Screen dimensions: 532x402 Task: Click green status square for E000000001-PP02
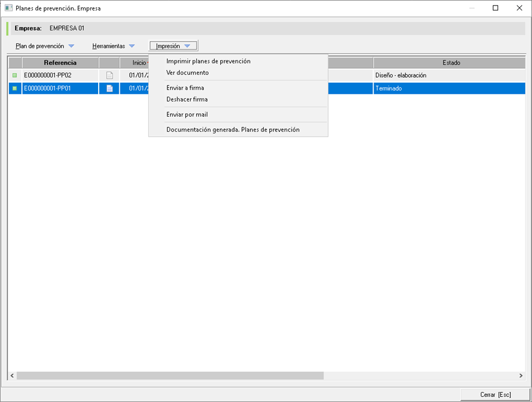(15, 75)
